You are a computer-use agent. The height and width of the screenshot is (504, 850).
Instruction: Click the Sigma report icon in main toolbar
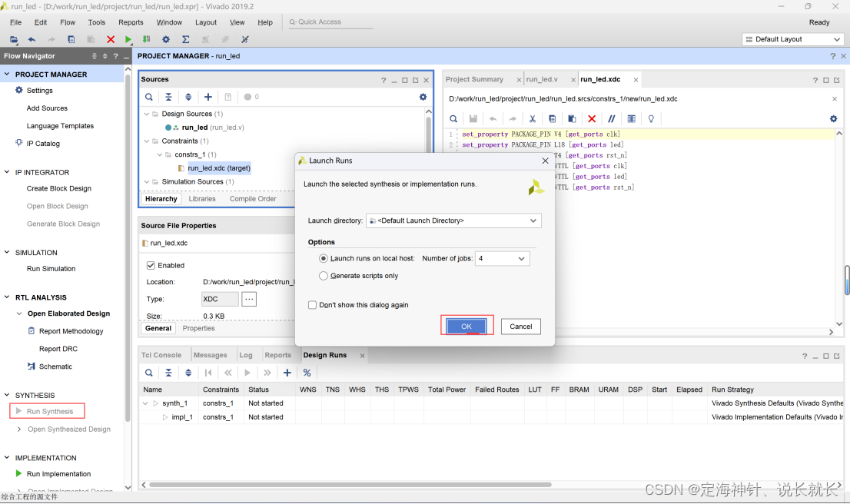click(x=185, y=39)
